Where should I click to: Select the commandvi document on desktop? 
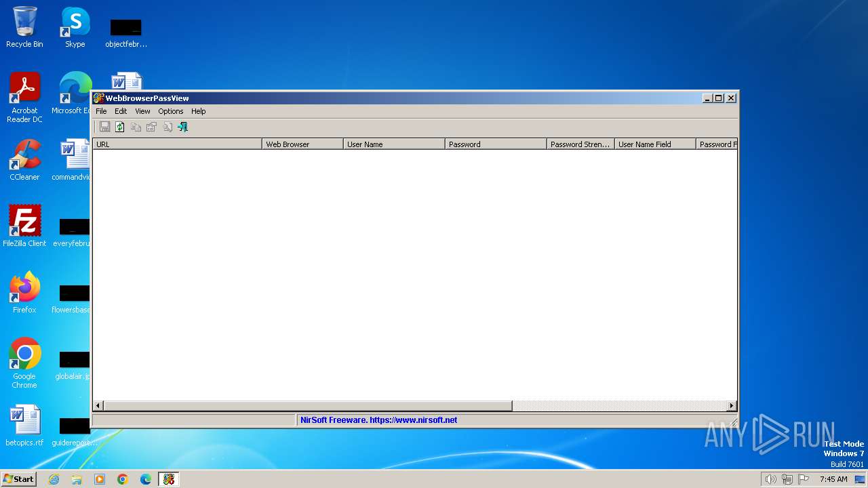pos(73,160)
